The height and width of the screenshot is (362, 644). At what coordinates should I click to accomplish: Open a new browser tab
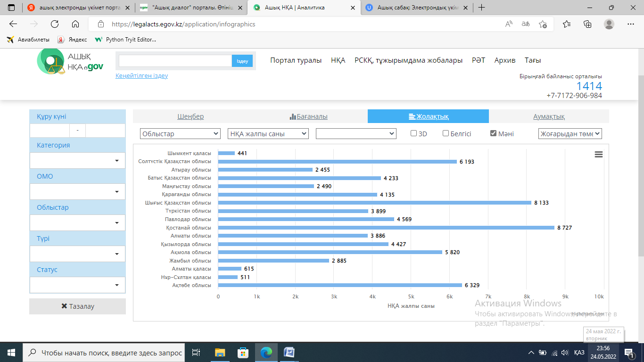click(x=481, y=8)
